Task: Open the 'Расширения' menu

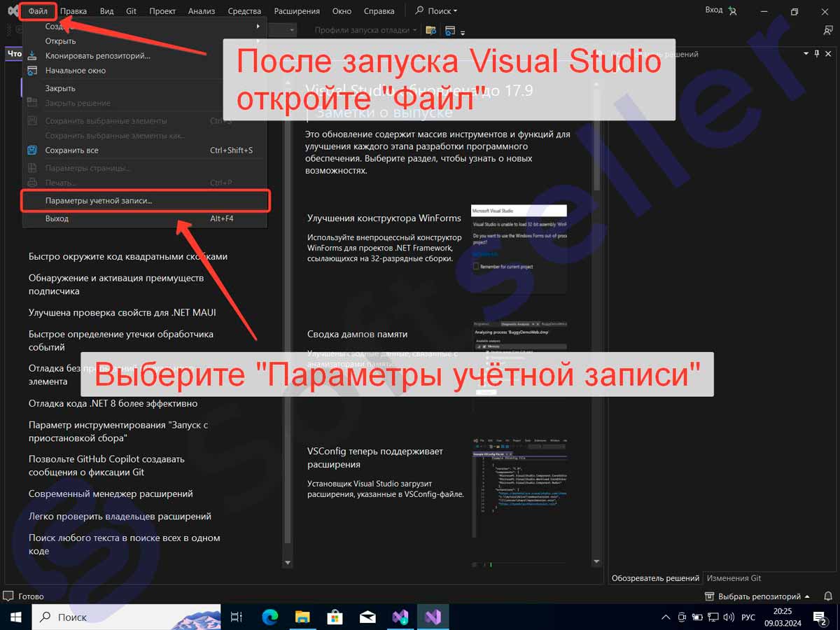Action: 297,10
